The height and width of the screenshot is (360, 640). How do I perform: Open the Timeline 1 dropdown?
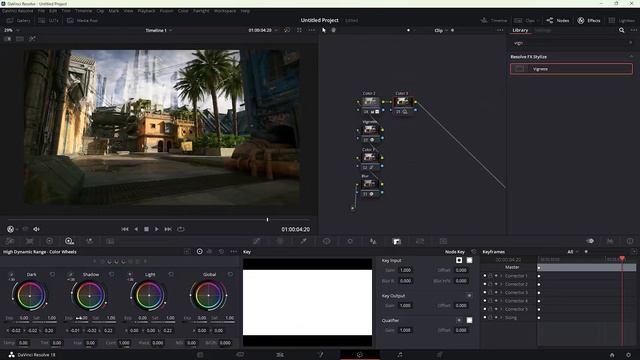[x=159, y=30]
